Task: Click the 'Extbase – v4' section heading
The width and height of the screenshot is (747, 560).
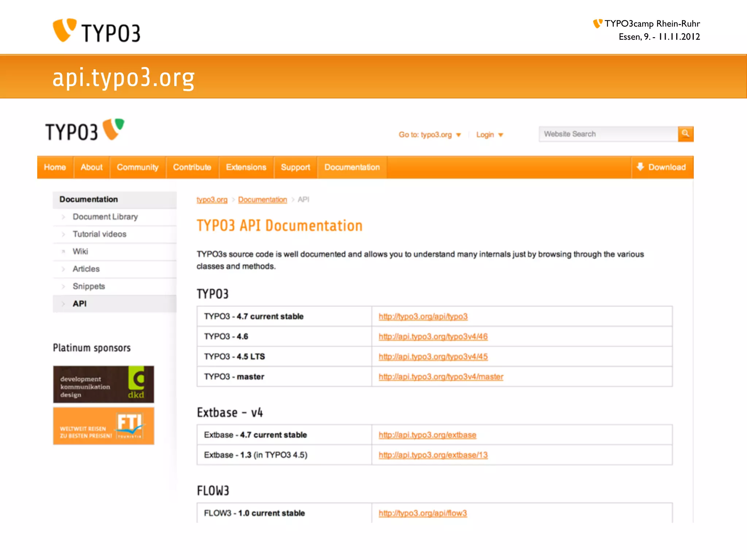Action: [x=230, y=412]
